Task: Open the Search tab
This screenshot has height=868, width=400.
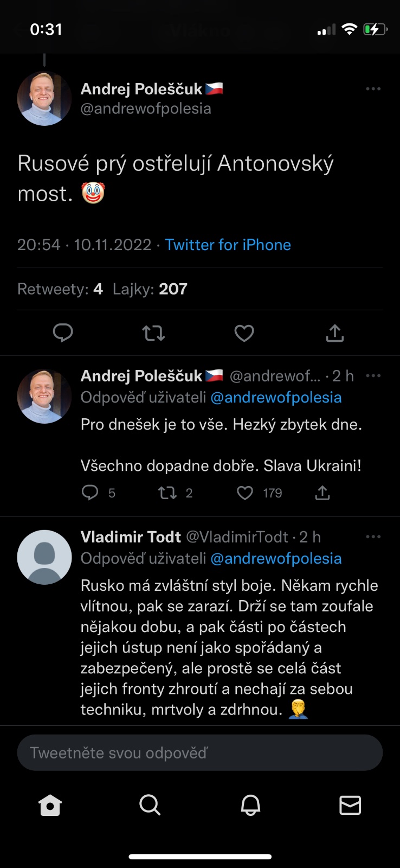Action: tap(150, 805)
